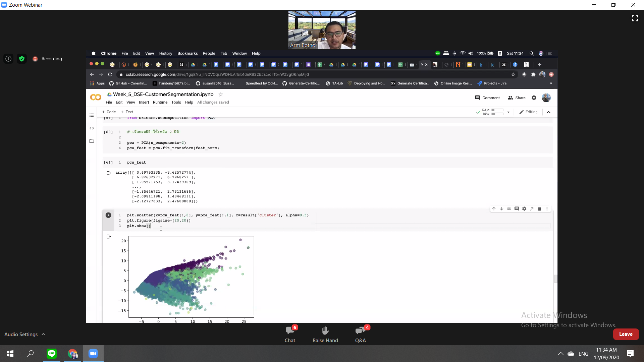This screenshot has width=644, height=362.
Task: Open RAM and Disk resource indicator
Action: [x=493, y=112]
